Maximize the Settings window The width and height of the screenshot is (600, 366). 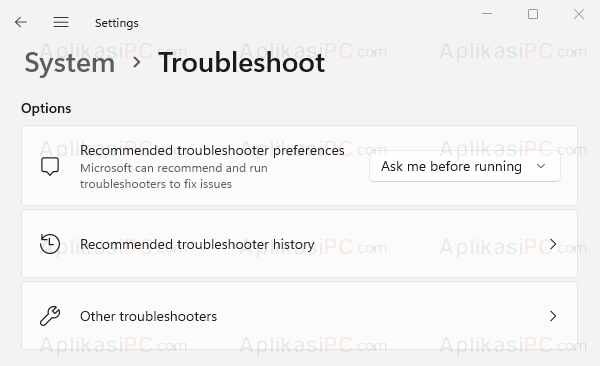coord(533,14)
